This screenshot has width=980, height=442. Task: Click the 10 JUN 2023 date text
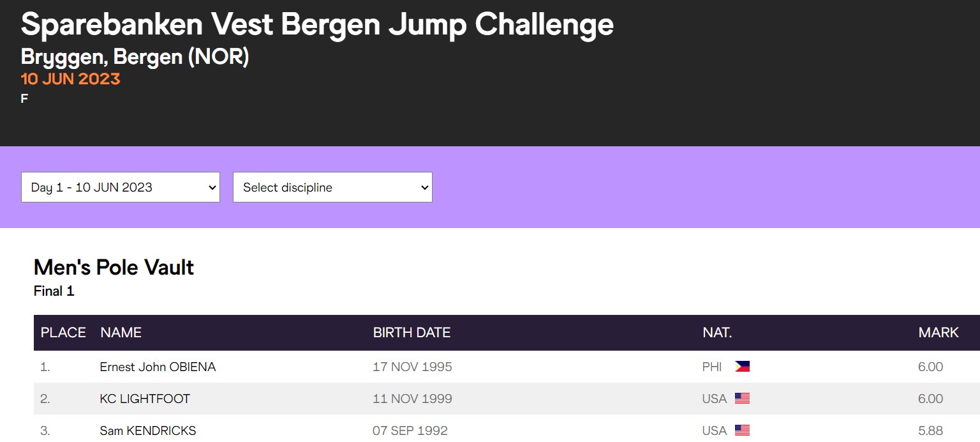tap(70, 79)
